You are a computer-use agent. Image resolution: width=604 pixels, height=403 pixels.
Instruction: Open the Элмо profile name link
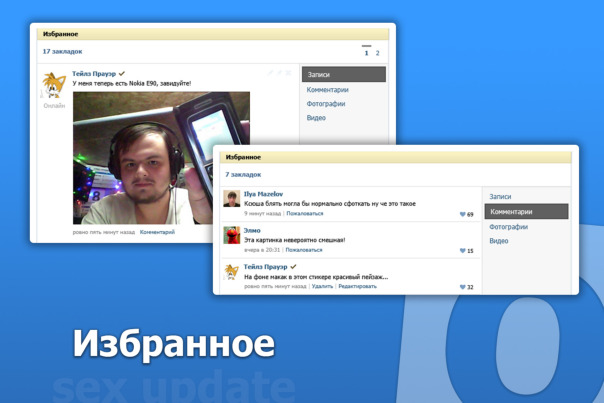tap(252, 230)
